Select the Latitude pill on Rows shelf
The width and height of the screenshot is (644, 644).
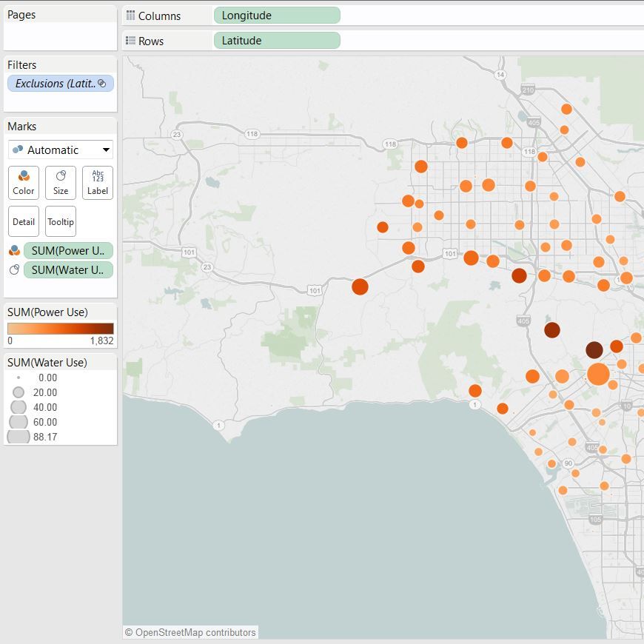(x=276, y=41)
